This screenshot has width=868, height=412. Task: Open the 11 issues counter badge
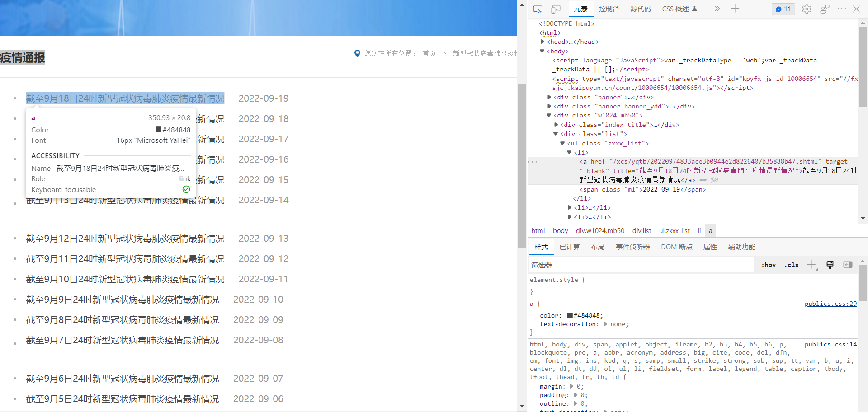pos(783,9)
